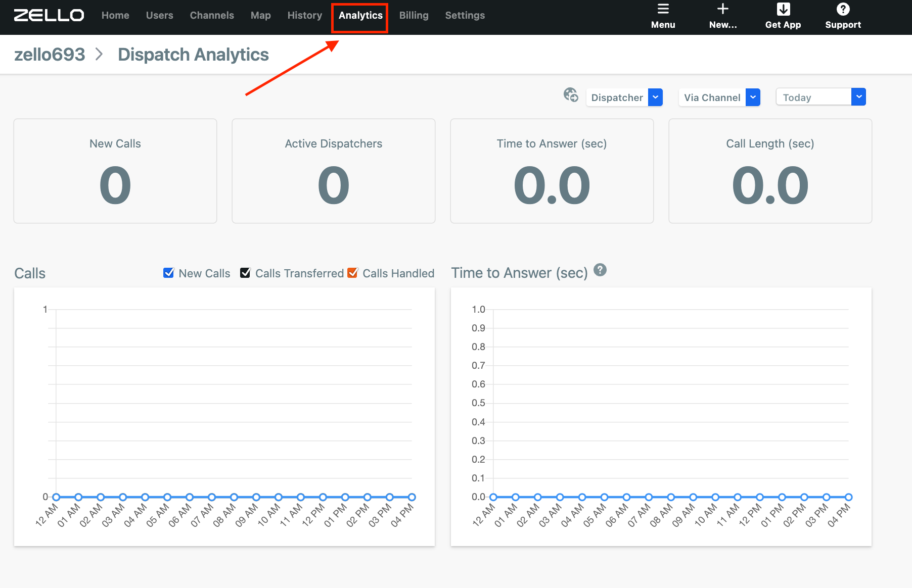
Task: Go to the Home tab
Action: pos(115,15)
